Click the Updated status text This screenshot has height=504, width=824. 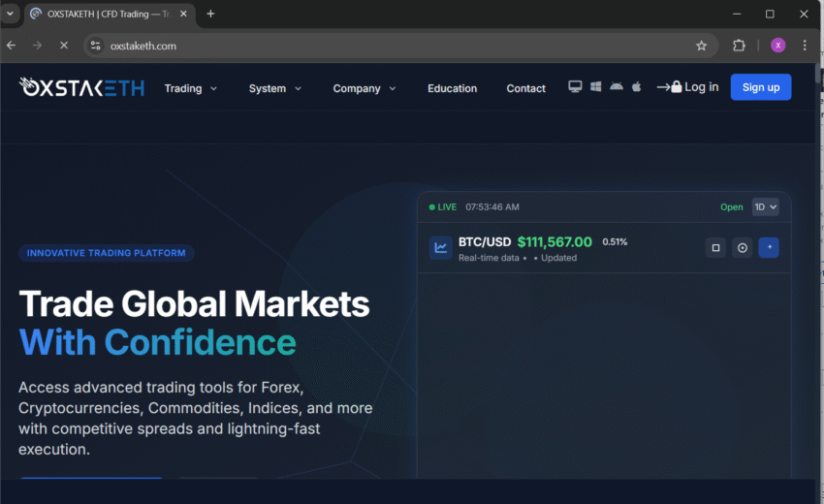click(558, 258)
